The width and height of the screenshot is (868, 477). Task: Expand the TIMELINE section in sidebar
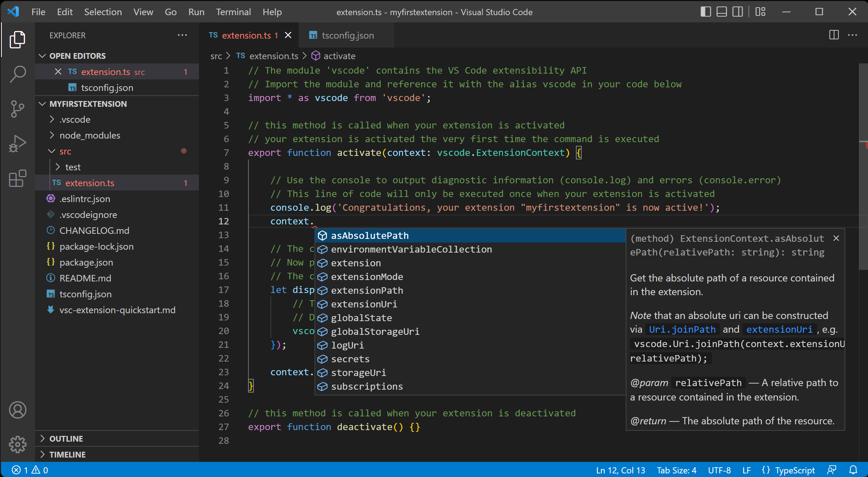pyautogui.click(x=68, y=454)
